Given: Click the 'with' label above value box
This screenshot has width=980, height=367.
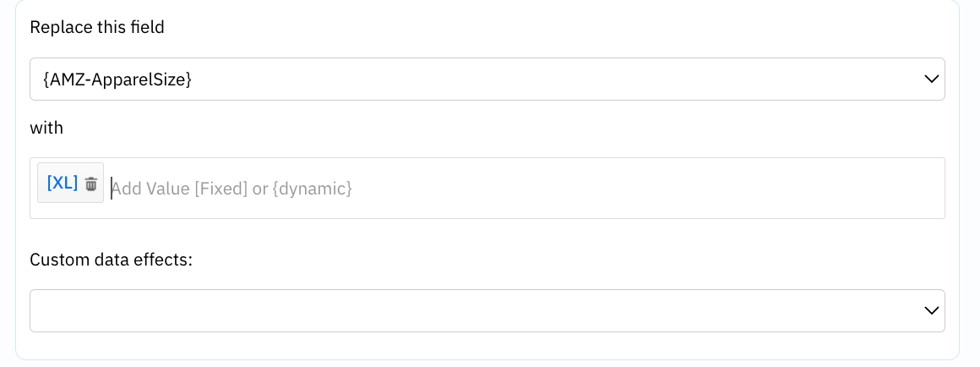Looking at the screenshot, I should (46, 129).
